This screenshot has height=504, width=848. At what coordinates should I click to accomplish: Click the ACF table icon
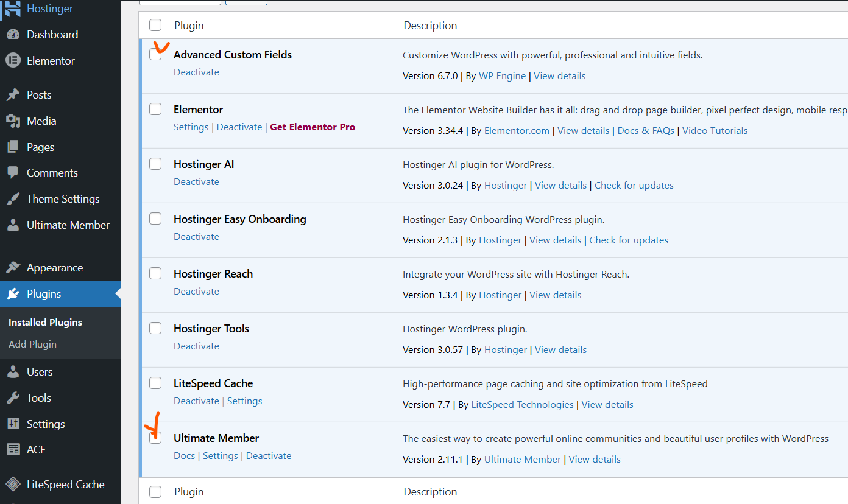click(x=13, y=450)
